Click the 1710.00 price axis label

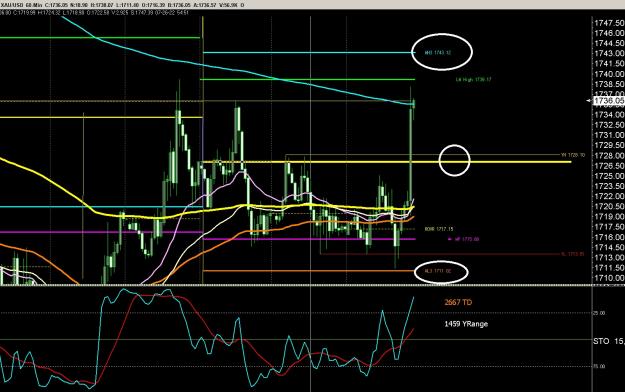click(x=609, y=278)
